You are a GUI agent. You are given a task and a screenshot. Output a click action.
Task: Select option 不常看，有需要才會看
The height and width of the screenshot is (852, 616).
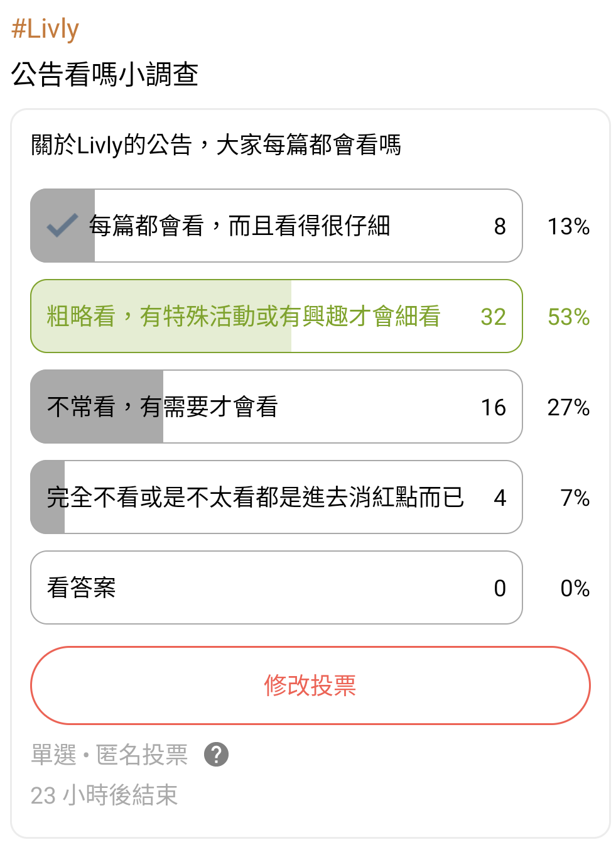276,407
